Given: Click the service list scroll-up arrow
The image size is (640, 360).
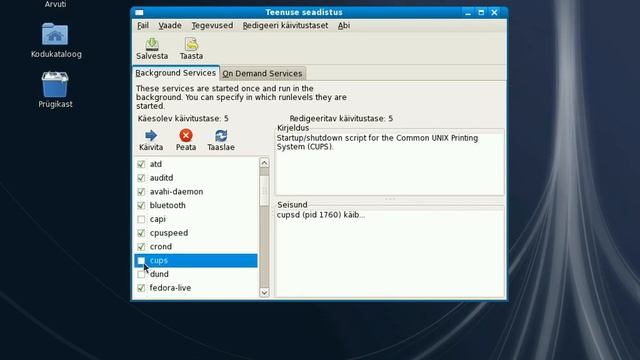Looking at the screenshot, I should 264,163.
